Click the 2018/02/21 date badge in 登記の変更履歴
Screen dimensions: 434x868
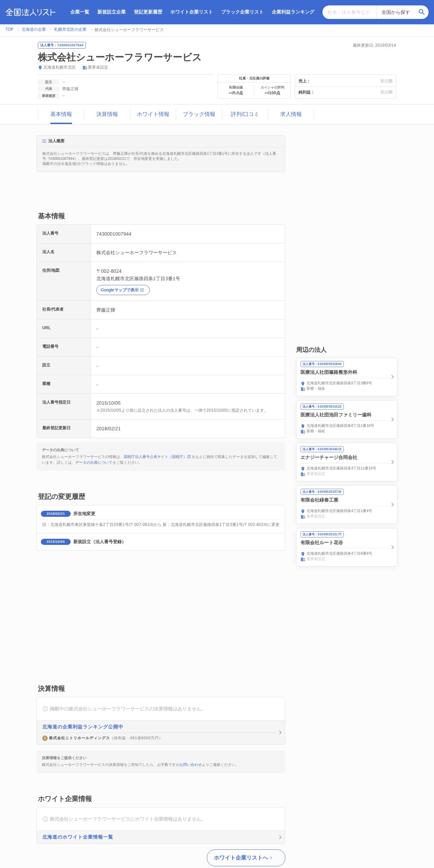click(56, 514)
